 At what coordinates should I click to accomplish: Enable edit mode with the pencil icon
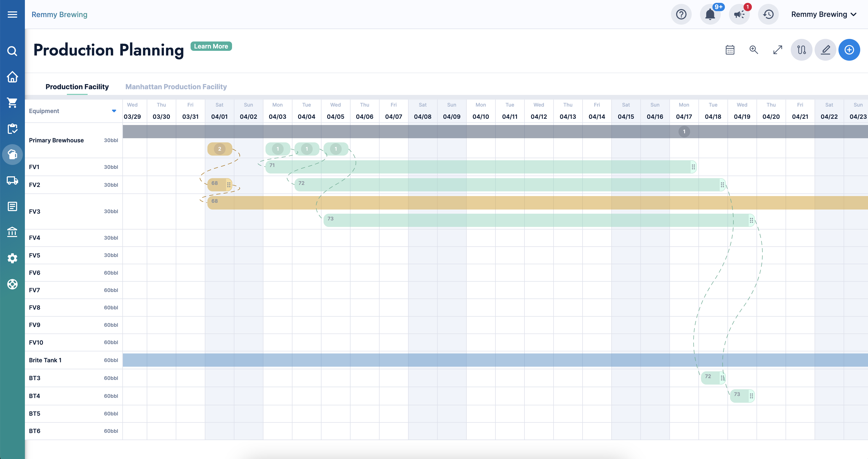point(825,50)
